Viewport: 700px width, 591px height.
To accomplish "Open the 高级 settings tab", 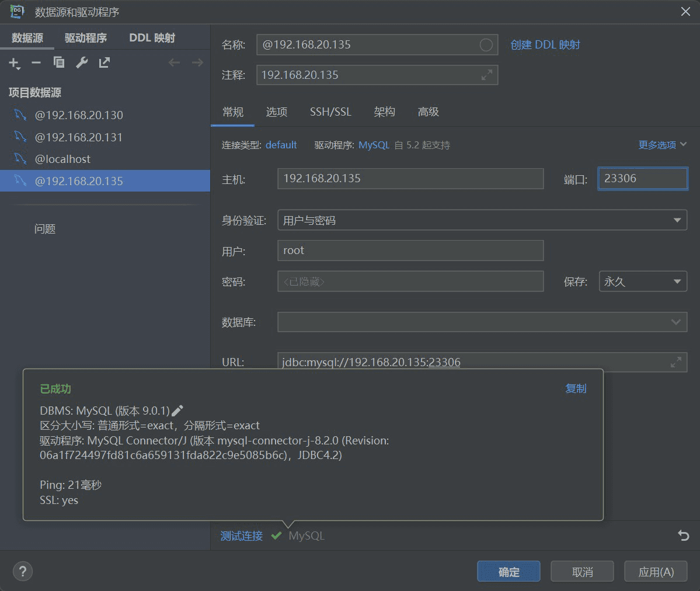I will (428, 112).
